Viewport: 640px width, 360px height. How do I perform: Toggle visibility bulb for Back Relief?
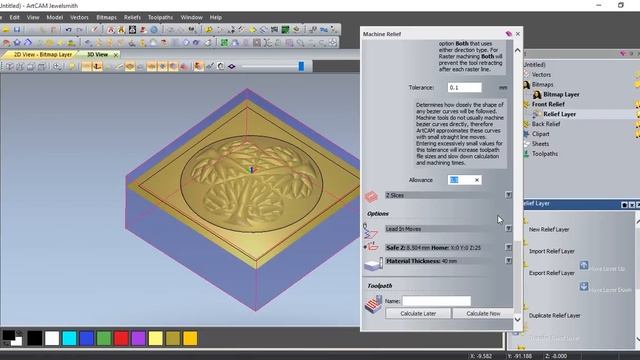637,124
